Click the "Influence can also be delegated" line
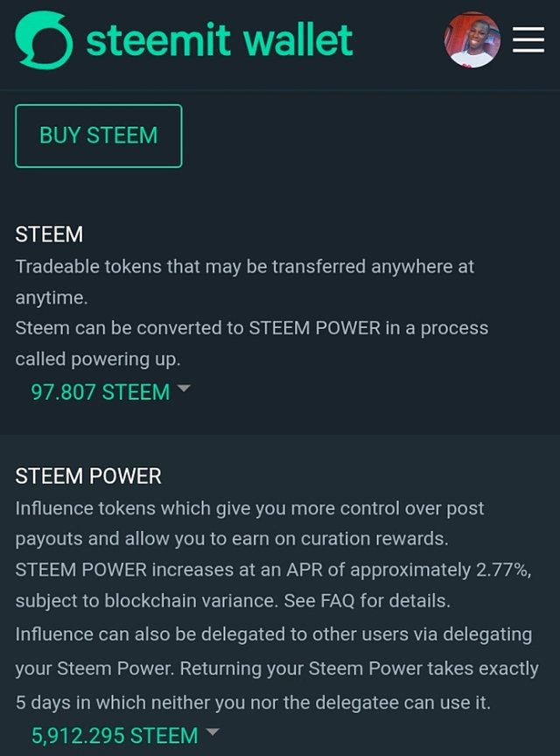 pos(274,634)
